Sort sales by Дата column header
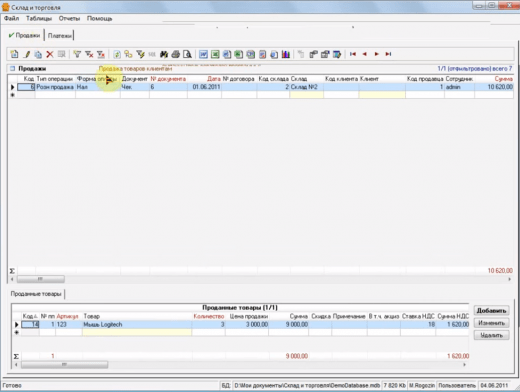 (x=204, y=79)
